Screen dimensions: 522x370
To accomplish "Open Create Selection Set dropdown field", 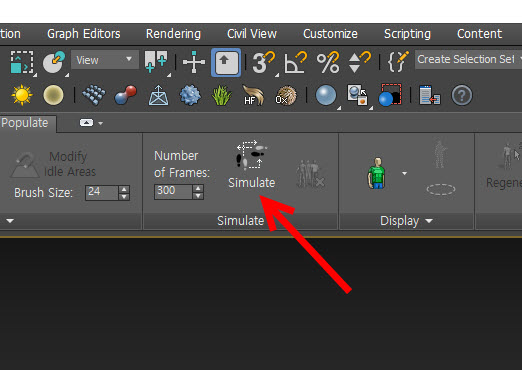I will pyautogui.click(x=468, y=60).
